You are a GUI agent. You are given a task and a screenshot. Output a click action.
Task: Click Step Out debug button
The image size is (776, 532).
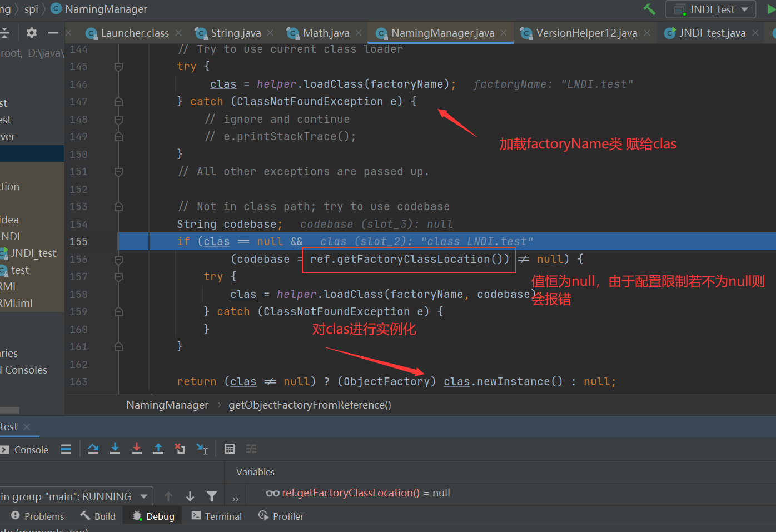(x=158, y=449)
